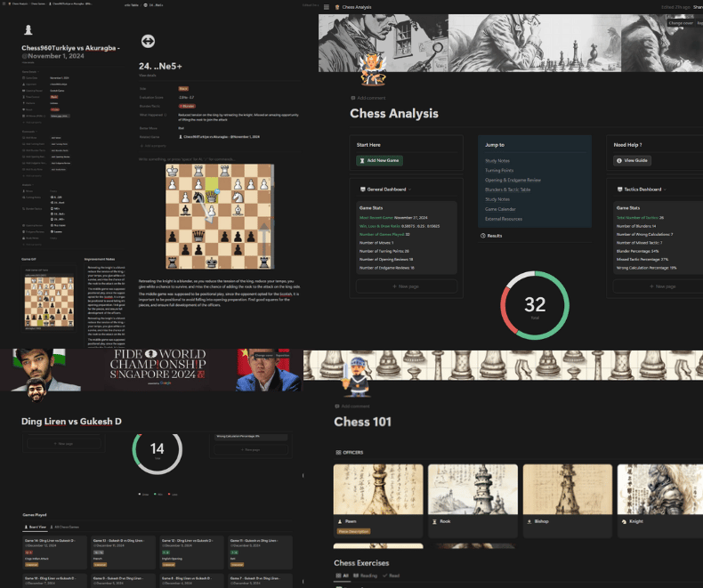Expand the Tactics Dashboard view dropdown
Viewport: 703px width, 588px height.
pos(665,189)
